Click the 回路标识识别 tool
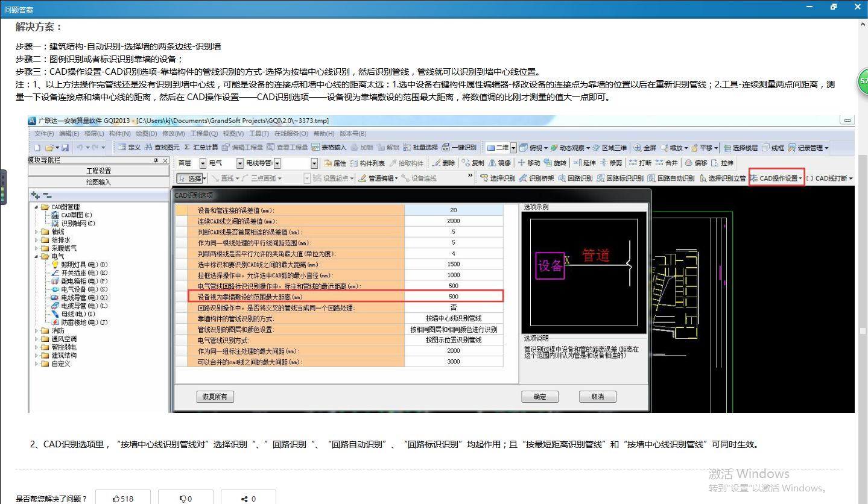Viewport: 868px width, 504px height. (620, 178)
